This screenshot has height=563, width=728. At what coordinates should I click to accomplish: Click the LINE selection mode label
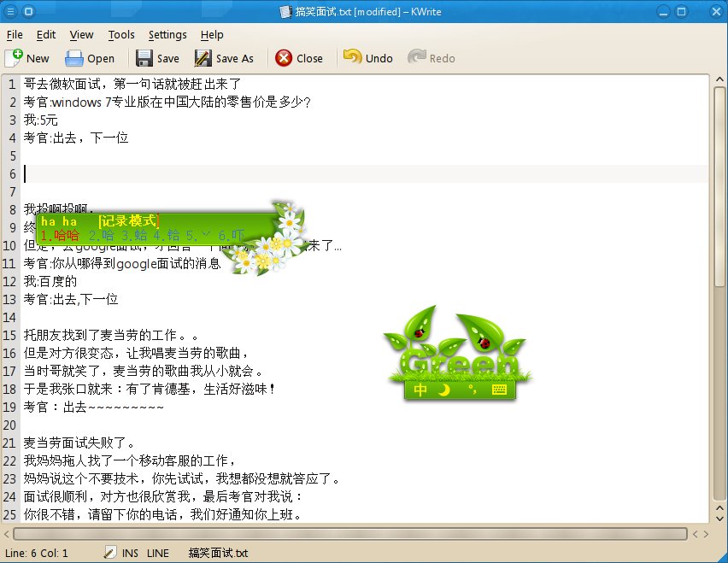tap(158, 554)
